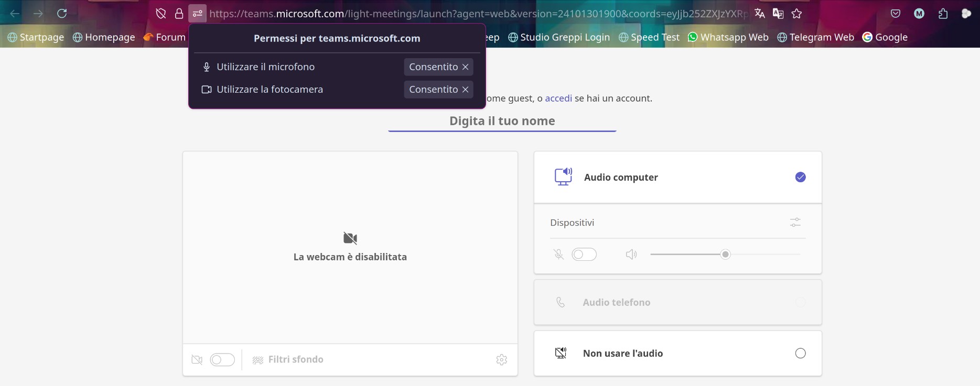
Task: Click the rightmost toolbar extension icon
Action: pyautogui.click(x=966, y=14)
